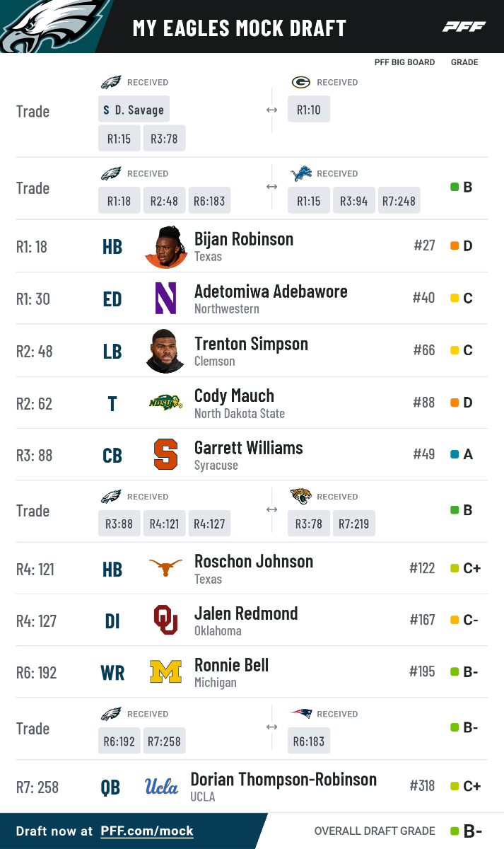Image resolution: width=504 pixels, height=849 pixels.
Task: Click the North Dakota State logo
Action: coord(165,403)
